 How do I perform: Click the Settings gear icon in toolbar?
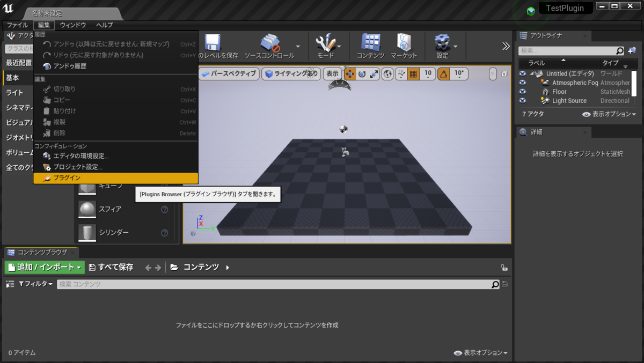(442, 42)
